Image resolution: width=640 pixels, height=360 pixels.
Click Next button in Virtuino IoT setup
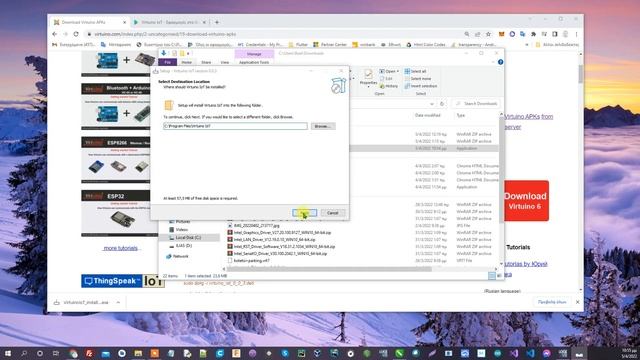(x=304, y=213)
